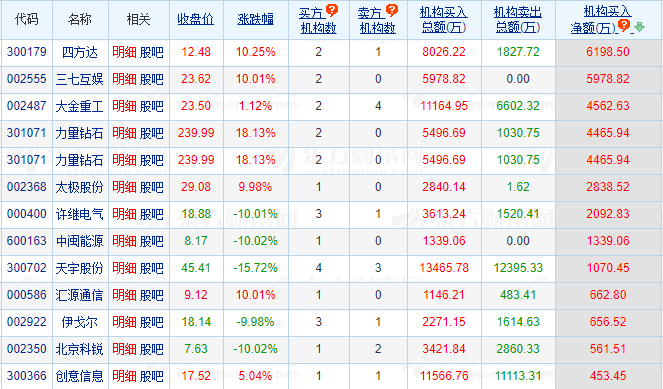Open 股吧 link for 汇源通信
Image resolution: width=663 pixels, height=389 pixels.
(x=151, y=295)
